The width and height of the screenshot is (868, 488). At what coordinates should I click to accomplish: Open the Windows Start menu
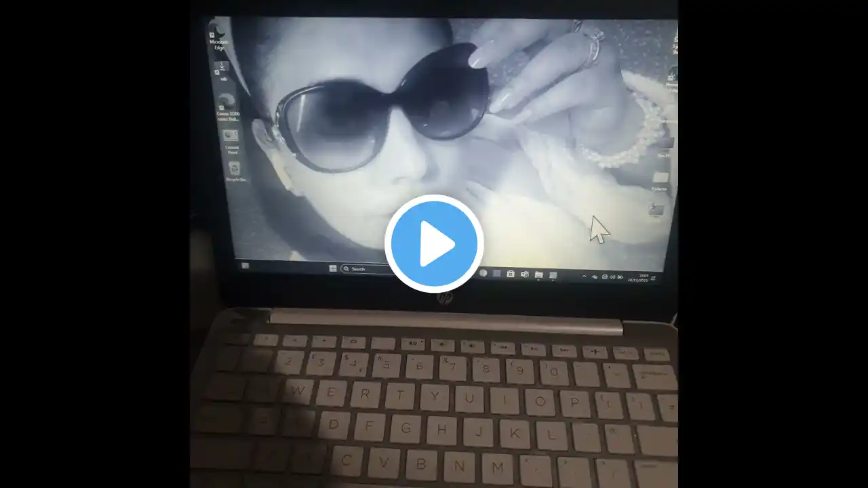coord(333,268)
